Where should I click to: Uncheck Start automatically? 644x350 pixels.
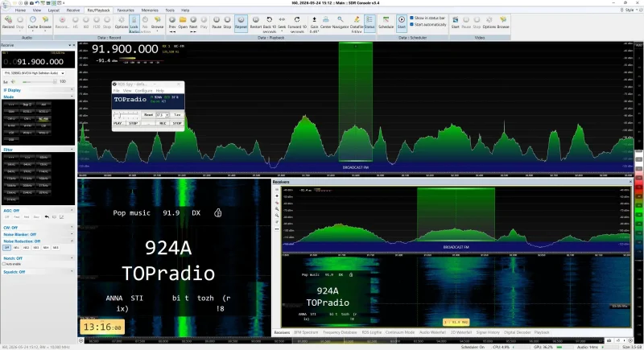point(411,25)
